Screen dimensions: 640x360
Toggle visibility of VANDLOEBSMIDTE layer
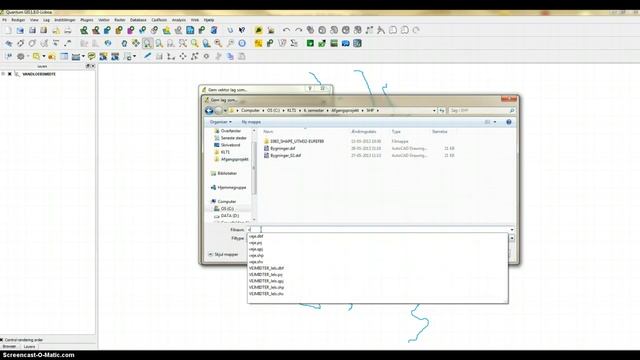coord(10,74)
